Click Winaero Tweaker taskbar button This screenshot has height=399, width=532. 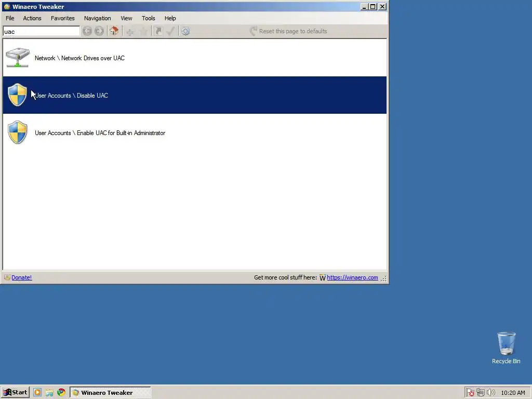pos(110,393)
